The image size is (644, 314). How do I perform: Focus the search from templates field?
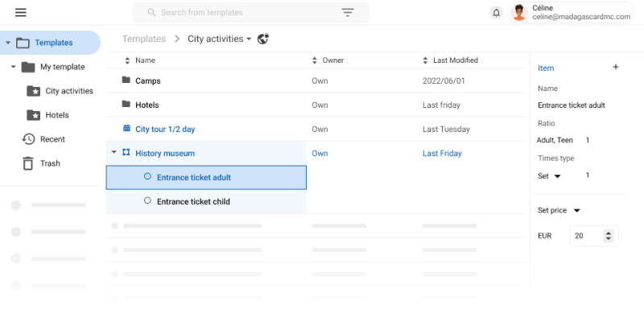point(250,12)
